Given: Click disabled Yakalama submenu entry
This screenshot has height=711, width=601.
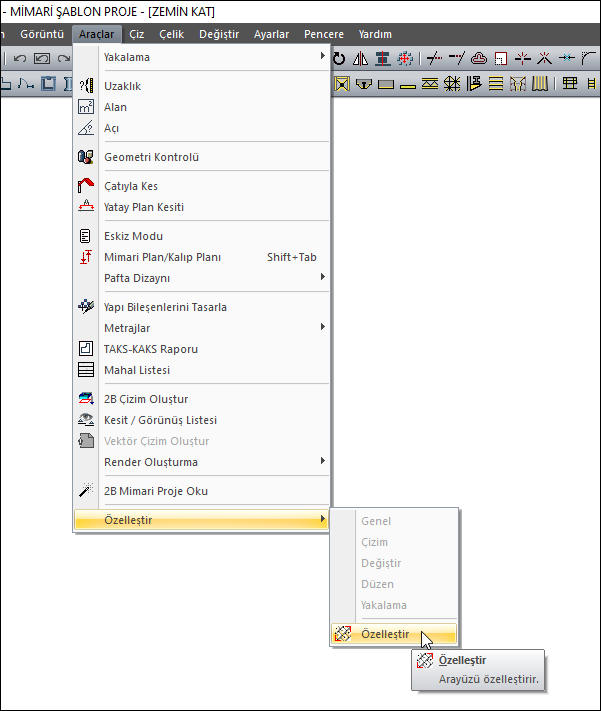Looking at the screenshot, I should point(394,605).
